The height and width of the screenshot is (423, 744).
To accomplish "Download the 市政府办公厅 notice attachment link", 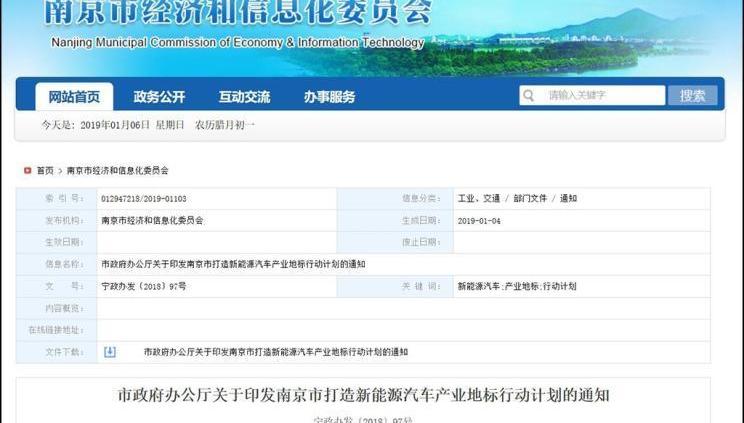I will [x=275, y=352].
